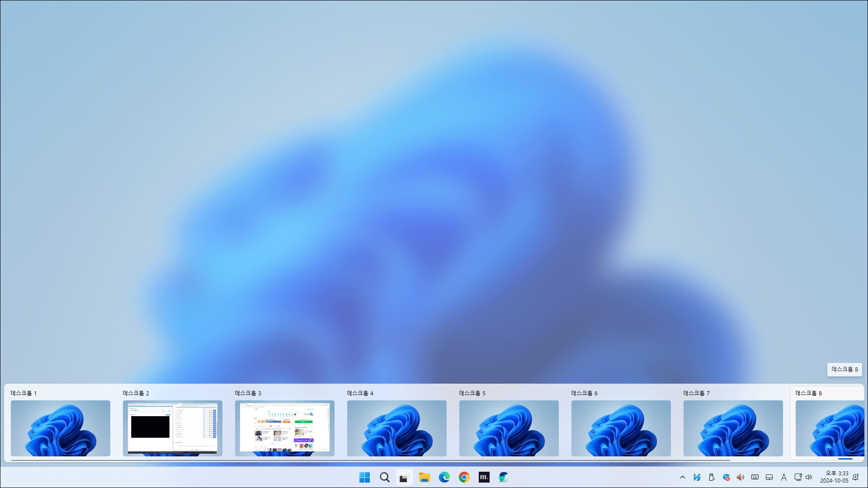Click the Windows Security shield tray icon
Viewport: 868px width, 488px height.
click(726, 477)
